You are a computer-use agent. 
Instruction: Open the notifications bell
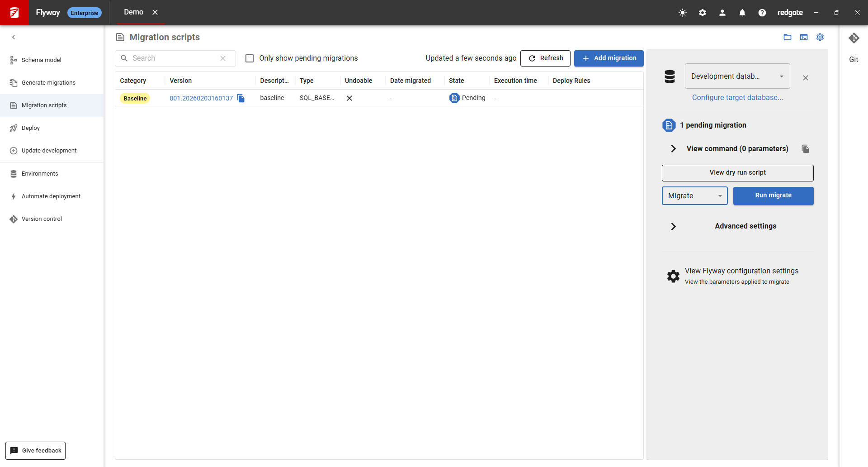pos(742,13)
